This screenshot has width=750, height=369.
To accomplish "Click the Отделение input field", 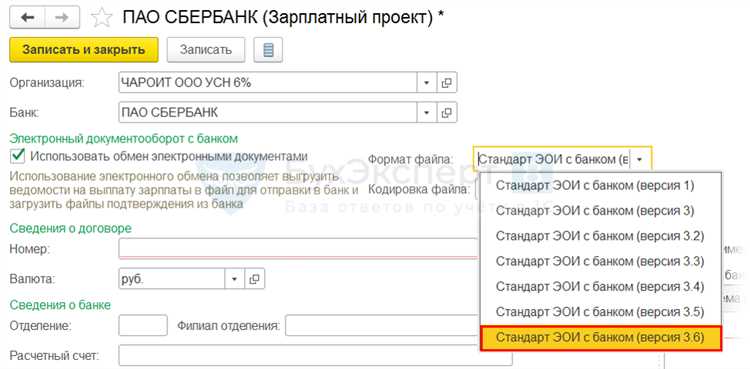I will click(x=143, y=325).
